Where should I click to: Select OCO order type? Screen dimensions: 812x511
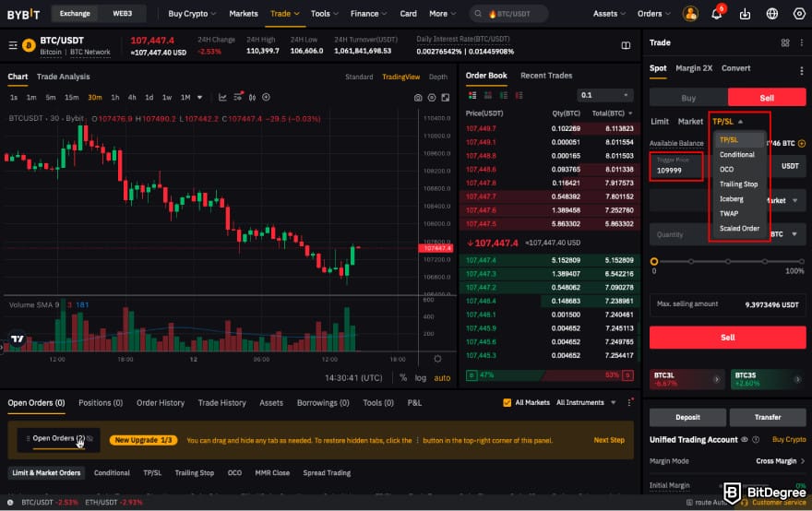tap(726, 170)
